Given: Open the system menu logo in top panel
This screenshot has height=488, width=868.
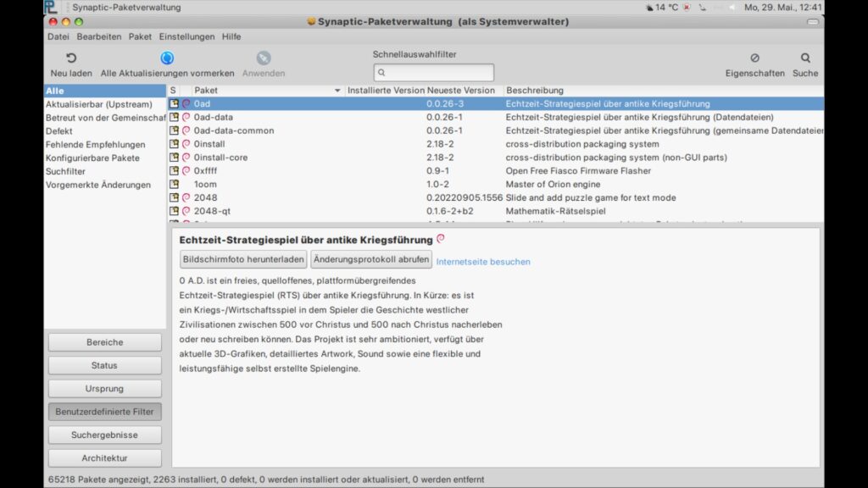Looking at the screenshot, I should click(51, 7).
